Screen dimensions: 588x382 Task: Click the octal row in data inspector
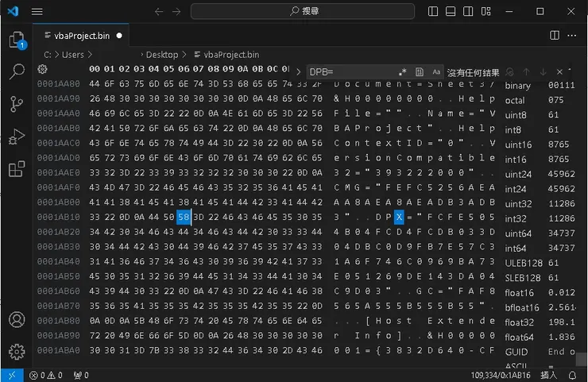(540, 101)
